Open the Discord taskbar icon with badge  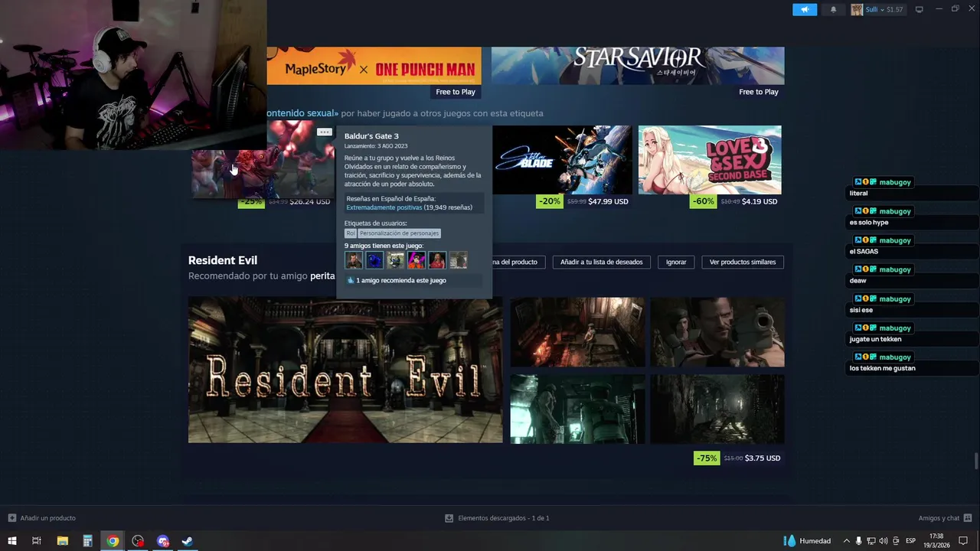(x=162, y=541)
